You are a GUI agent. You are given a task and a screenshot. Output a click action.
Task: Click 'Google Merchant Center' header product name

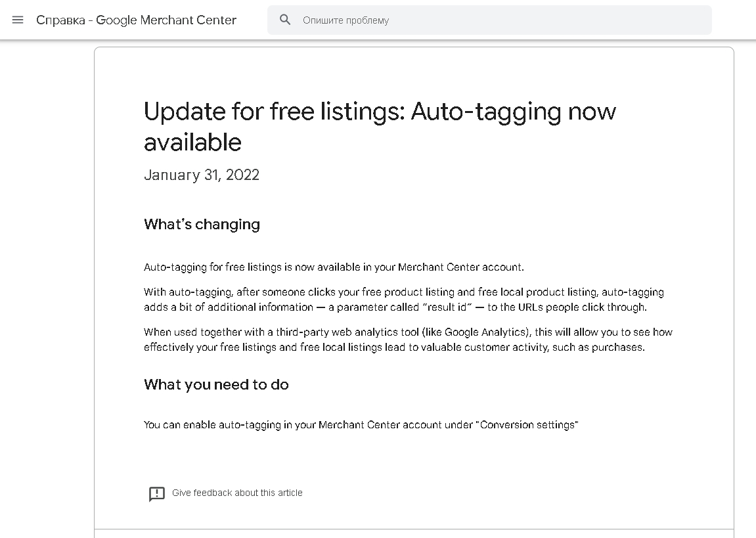(166, 20)
